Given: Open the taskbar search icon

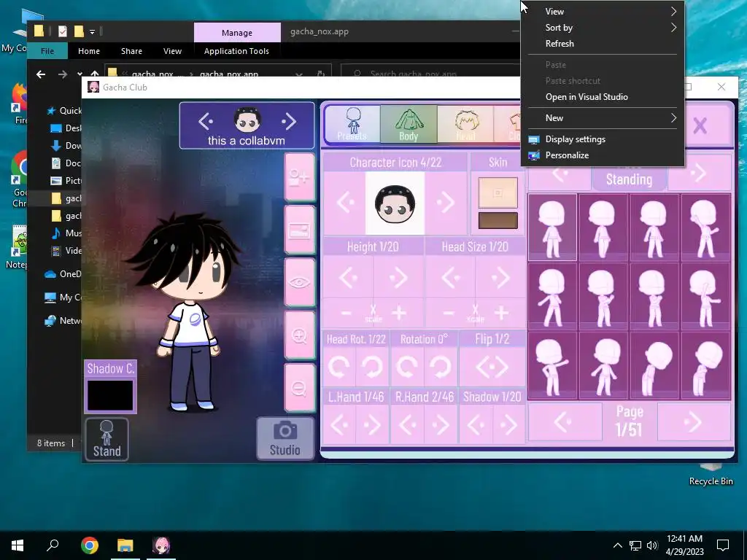Looking at the screenshot, I should [53, 545].
